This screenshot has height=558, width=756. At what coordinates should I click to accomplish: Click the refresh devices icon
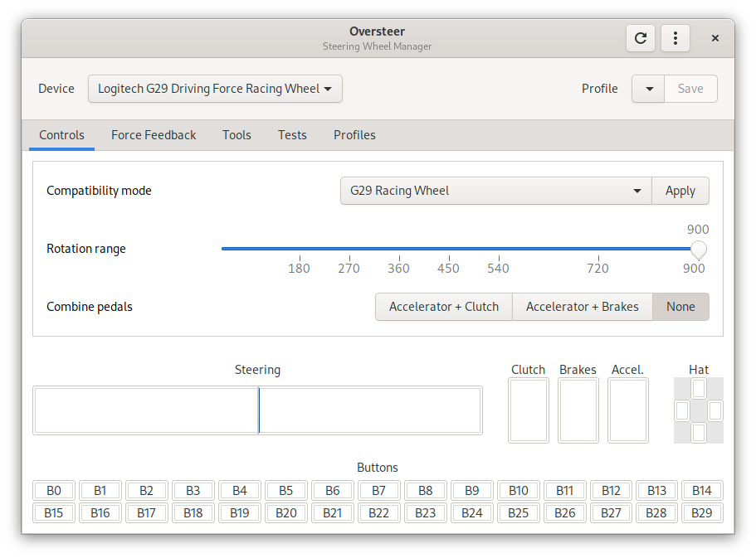(641, 38)
